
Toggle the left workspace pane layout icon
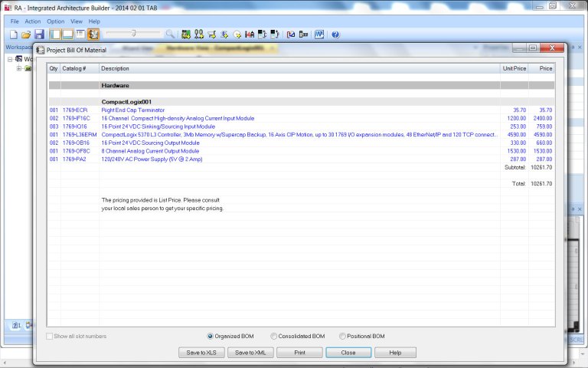(55, 34)
